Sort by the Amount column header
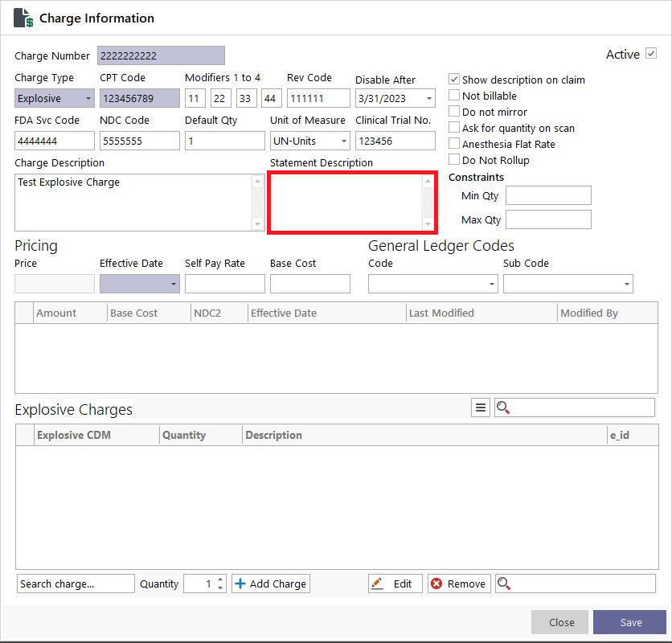The height and width of the screenshot is (643, 672). pyautogui.click(x=70, y=313)
